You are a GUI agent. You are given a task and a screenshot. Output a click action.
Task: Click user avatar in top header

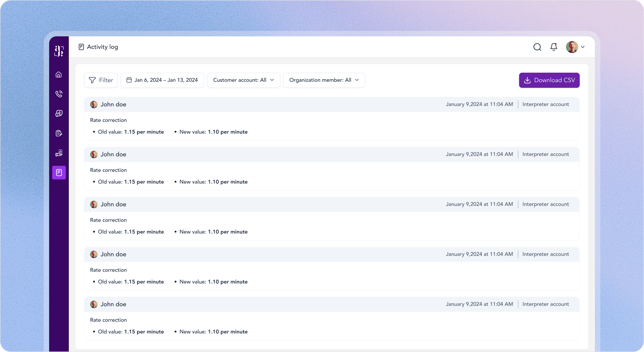(x=572, y=47)
